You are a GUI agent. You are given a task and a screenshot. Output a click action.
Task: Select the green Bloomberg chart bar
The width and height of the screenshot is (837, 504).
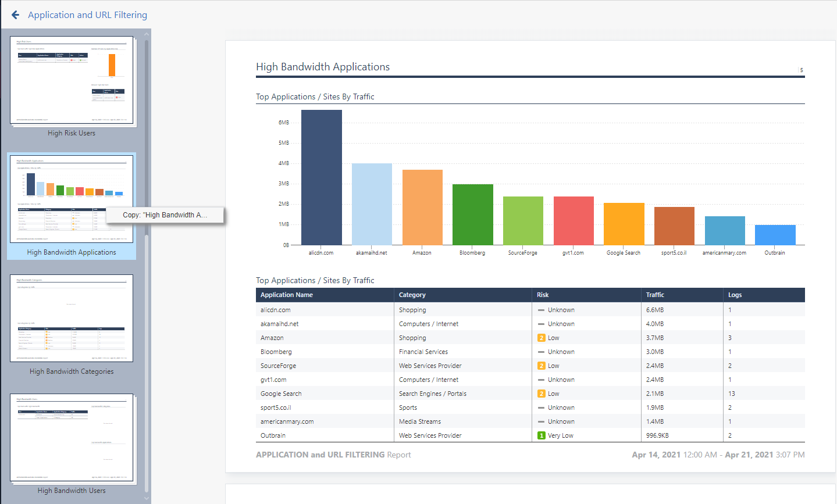(x=472, y=215)
